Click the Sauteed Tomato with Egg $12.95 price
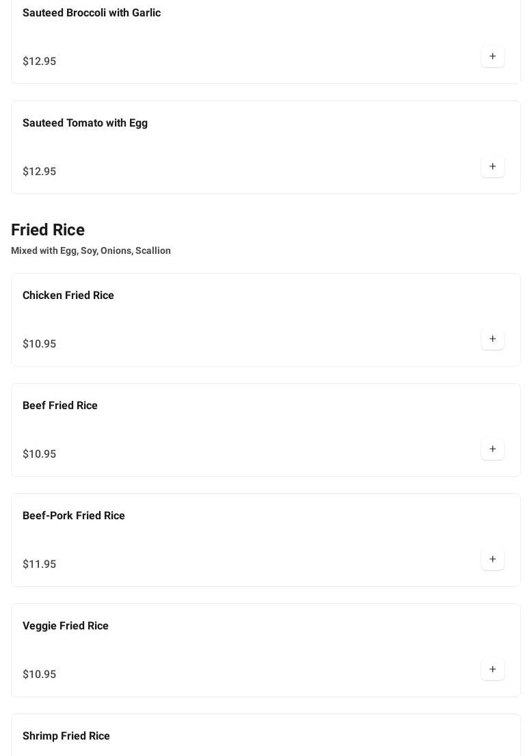This screenshot has height=756, width=532. pos(40,172)
